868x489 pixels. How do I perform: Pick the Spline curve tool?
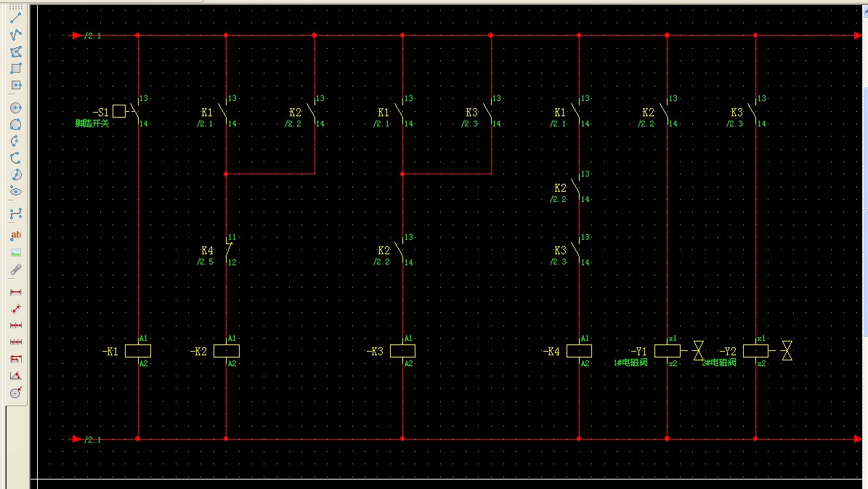(15, 214)
